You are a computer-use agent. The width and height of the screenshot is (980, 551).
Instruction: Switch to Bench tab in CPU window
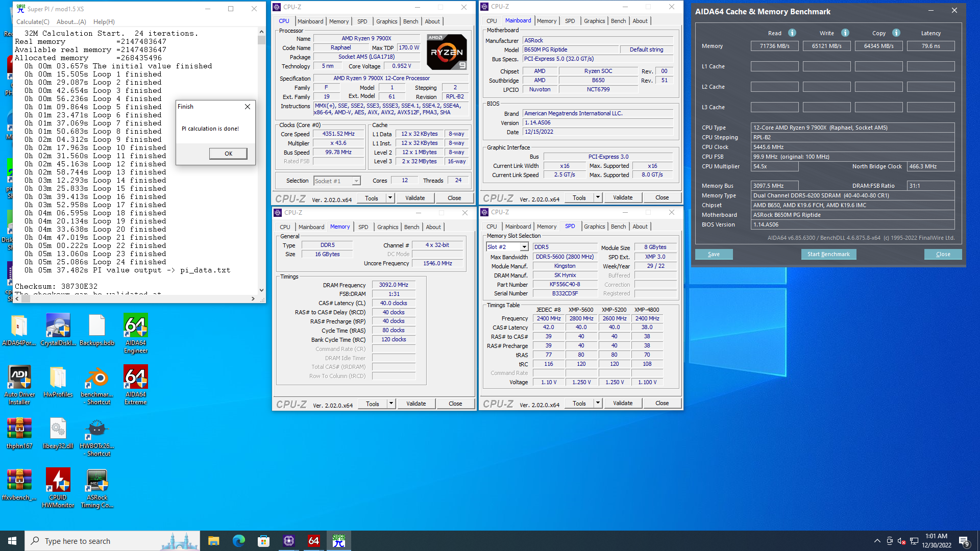[x=410, y=21]
